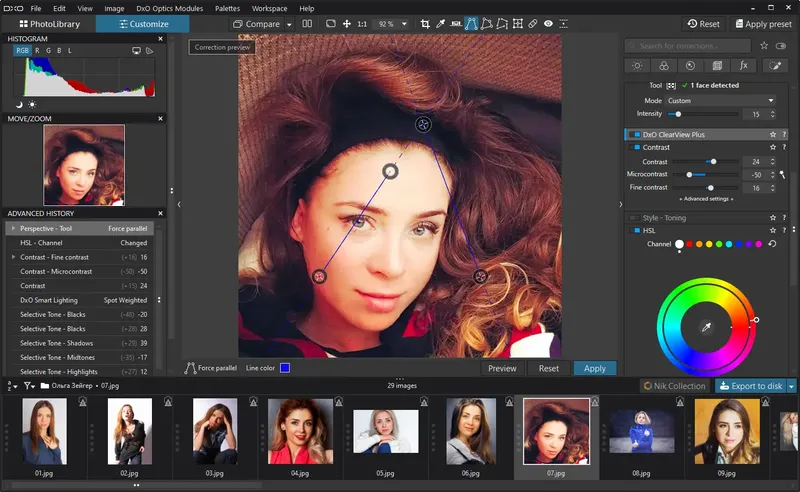Open the Light corrections palette tab
The image size is (800, 492).
pos(637,66)
